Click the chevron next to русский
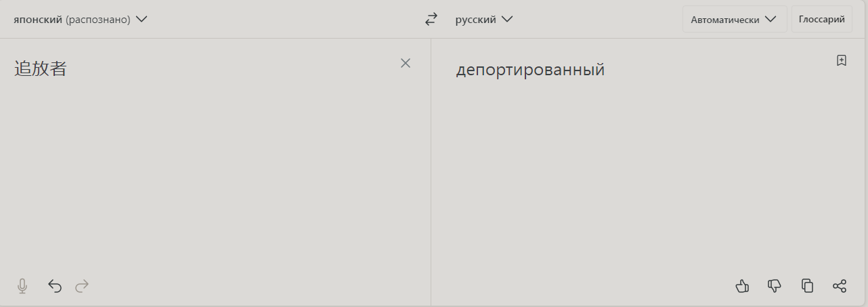This screenshot has width=868, height=307. (507, 20)
